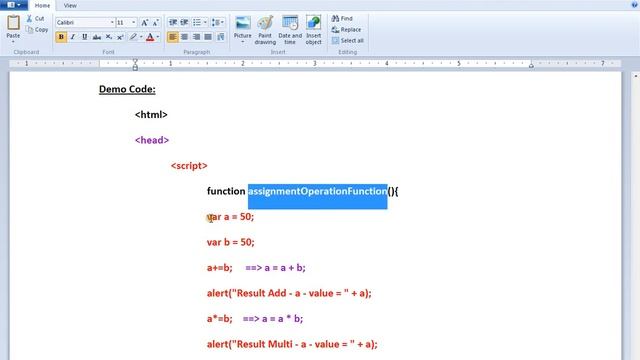Insert a Picture
Image resolution: width=640 pixels, height=360 pixels.
click(x=242, y=27)
